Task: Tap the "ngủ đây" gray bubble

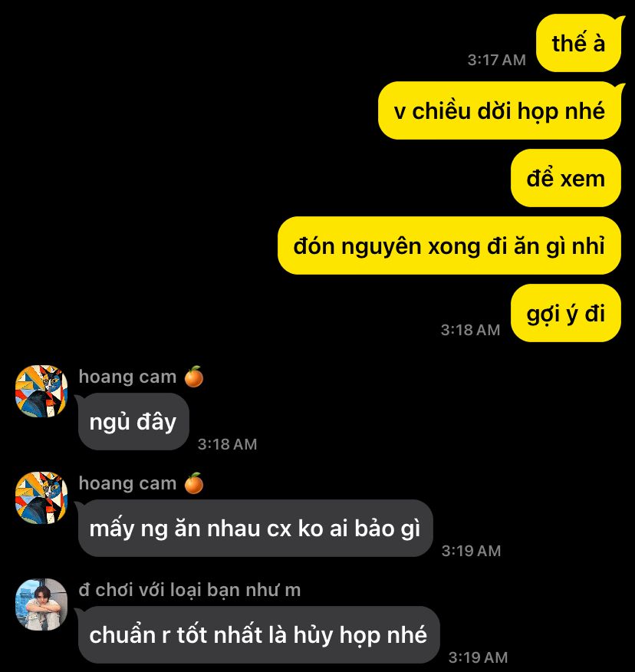Action: click(x=133, y=422)
